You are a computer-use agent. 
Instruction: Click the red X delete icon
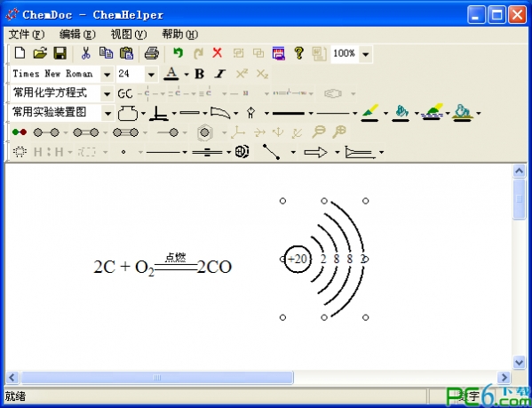pyautogui.click(x=217, y=53)
